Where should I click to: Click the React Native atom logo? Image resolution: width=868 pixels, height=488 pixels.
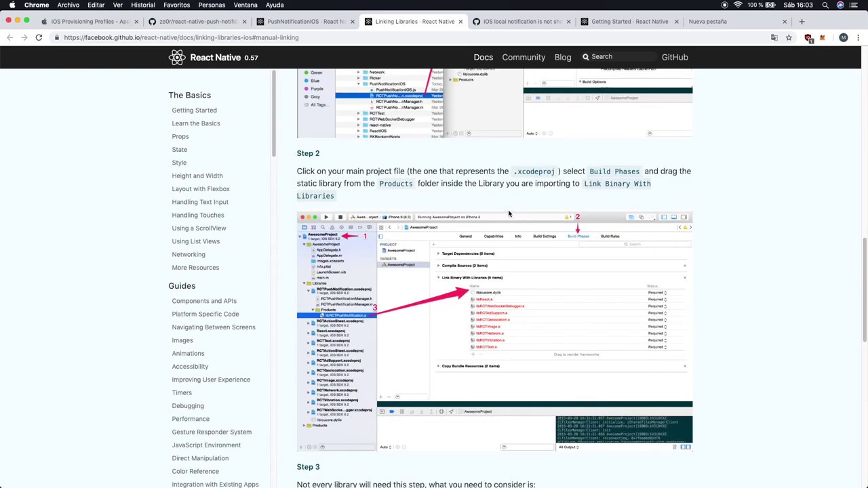[177, 58]
